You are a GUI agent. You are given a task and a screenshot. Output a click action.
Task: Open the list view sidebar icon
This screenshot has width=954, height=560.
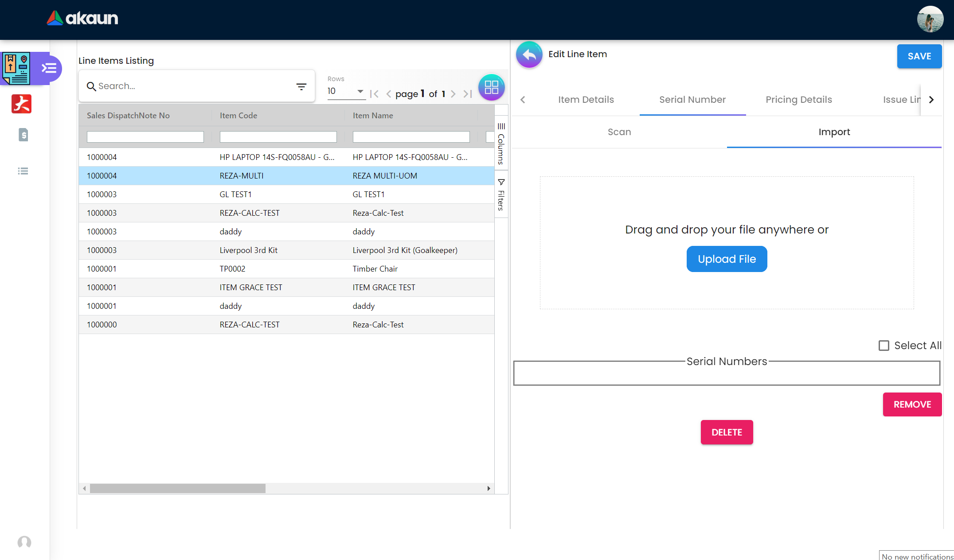[23, 171]
